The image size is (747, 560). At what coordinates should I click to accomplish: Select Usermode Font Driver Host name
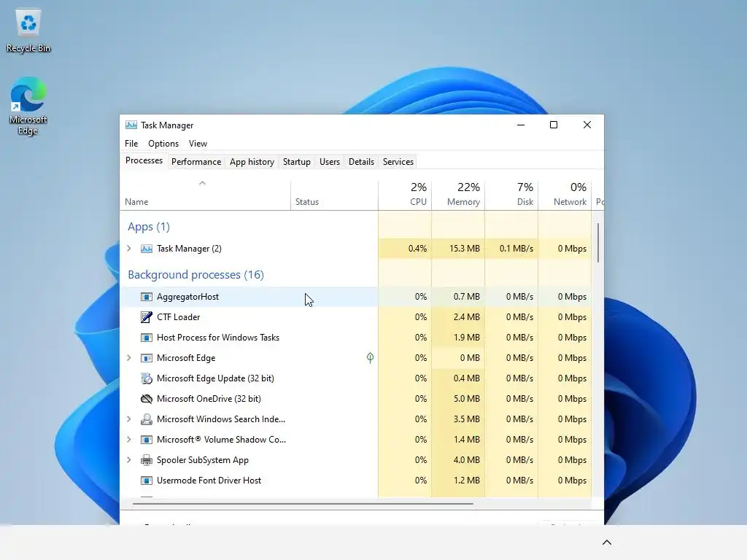(209, 481)
